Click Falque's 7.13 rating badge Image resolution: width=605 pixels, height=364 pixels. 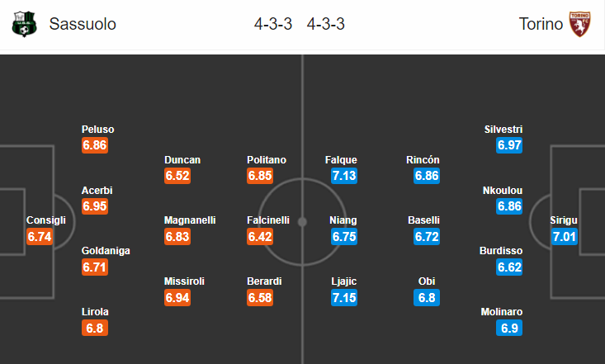click(x=344, y=176)
